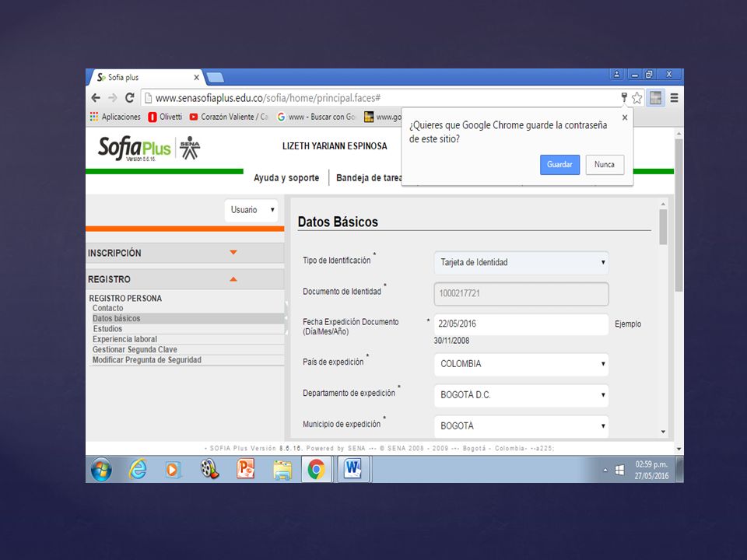The width and height of the screenshot is (747, 560).
Task: Open the Buscar con Google bookmark
Action: 317,117
